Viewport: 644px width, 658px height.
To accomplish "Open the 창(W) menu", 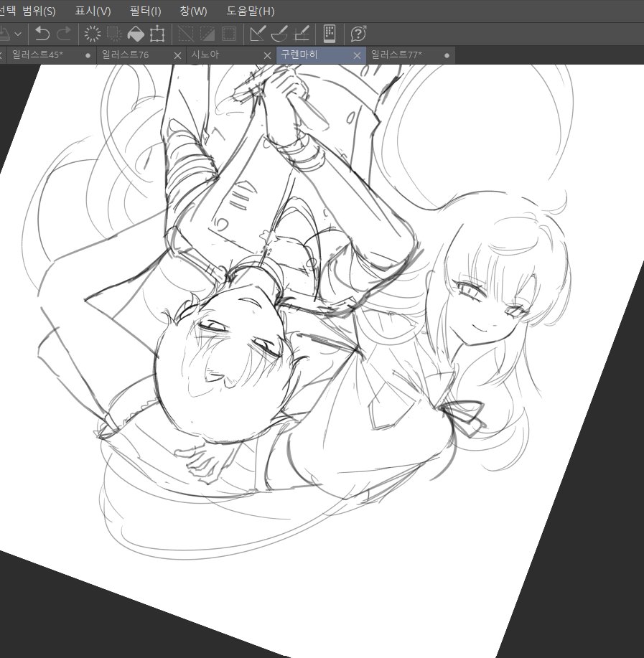I will 194,11.
